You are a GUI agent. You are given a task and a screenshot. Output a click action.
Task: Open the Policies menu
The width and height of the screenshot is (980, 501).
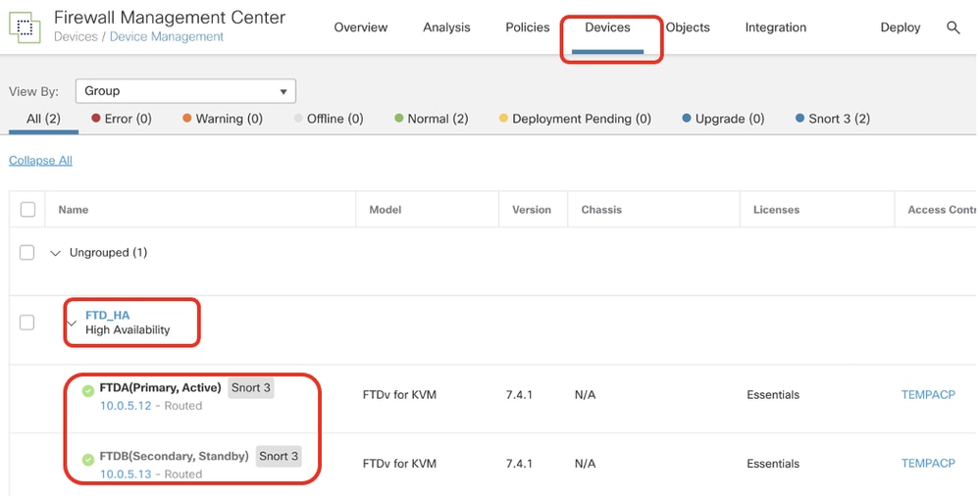pos(528,27)
